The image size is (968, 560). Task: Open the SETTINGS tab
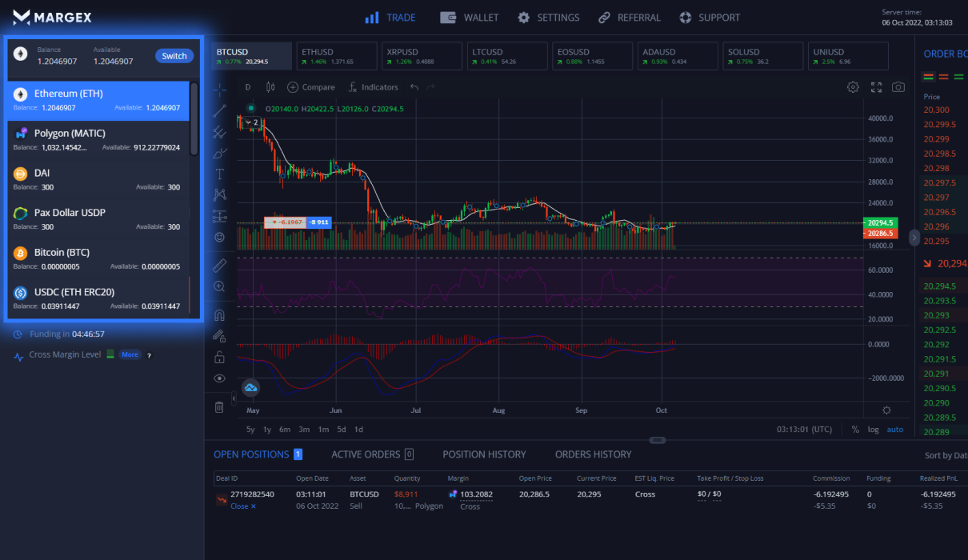(549, 18)
